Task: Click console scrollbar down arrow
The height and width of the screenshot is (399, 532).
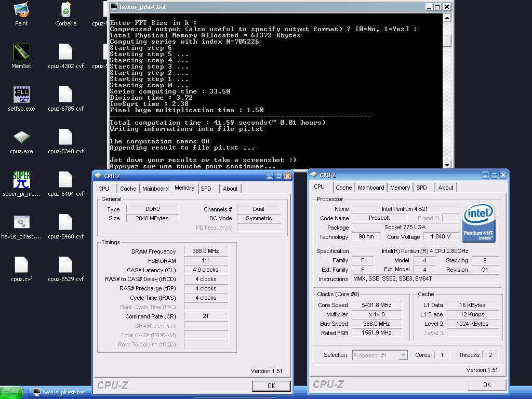Action: point(447,165)
